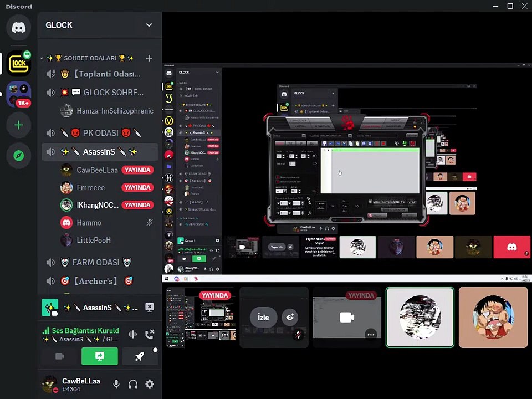Image resolution: width=532 pixels, height=399 pixels.
Task: Open the third YAYINDA camera stream tile
Action: coord(347,318)
